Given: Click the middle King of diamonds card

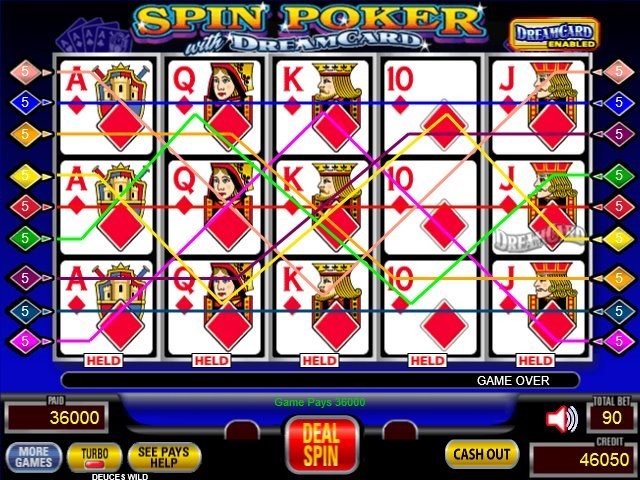Looking at the screenshot, I should [x=322, y=207].
